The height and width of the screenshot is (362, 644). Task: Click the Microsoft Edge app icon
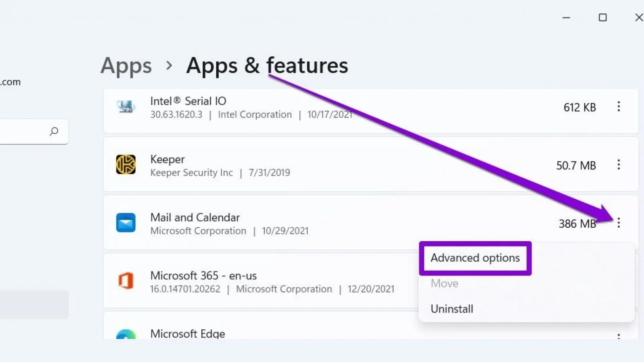click(126, 335)
